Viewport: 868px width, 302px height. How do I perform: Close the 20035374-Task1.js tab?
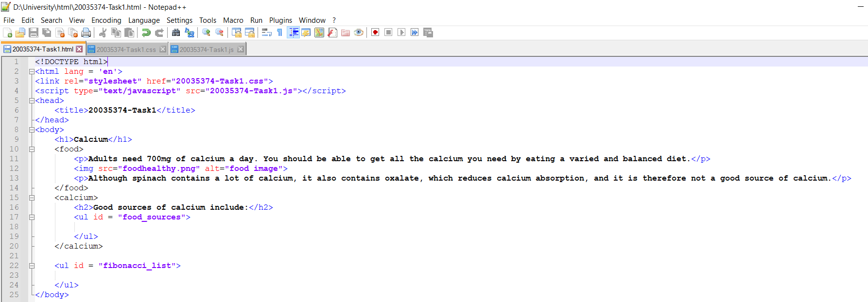[x=241, y=50]
